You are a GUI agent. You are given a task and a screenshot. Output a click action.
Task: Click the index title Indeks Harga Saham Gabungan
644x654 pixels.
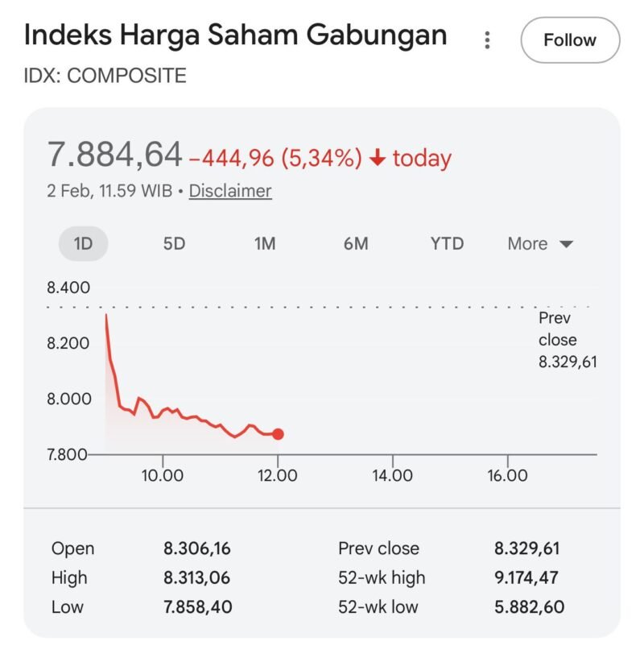tap(235, 35)
